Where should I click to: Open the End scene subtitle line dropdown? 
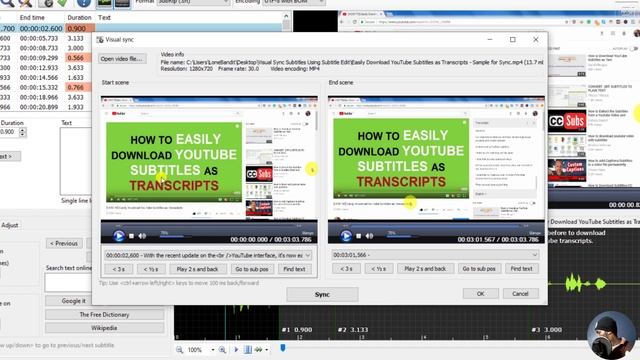click(x=435, y=255)
